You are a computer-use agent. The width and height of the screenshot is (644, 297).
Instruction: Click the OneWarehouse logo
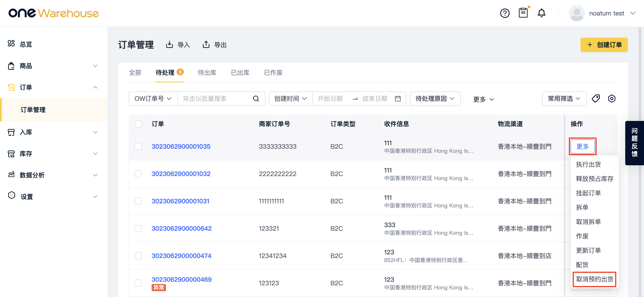(x=54, y=13)
